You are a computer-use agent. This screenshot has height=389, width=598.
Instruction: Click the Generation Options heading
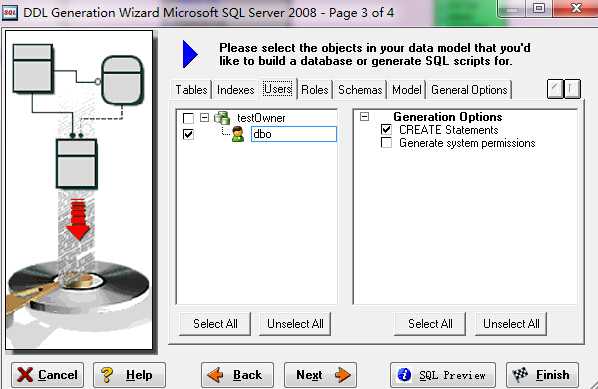[x=447, y=116]
